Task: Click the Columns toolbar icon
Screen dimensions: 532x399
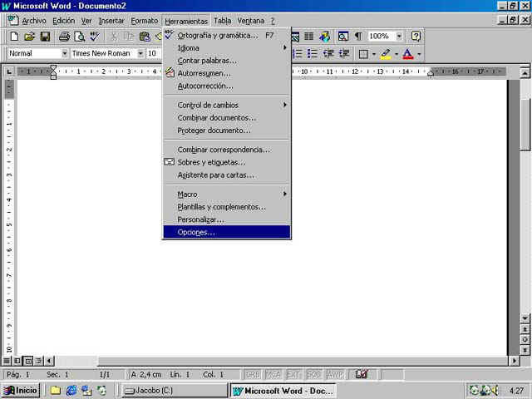Action: coord(308,36)
